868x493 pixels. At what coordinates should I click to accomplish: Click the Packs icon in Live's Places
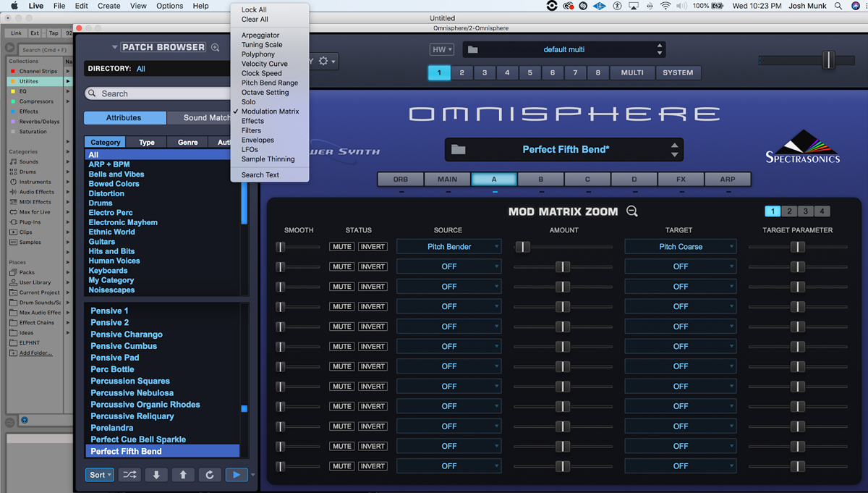14,272
